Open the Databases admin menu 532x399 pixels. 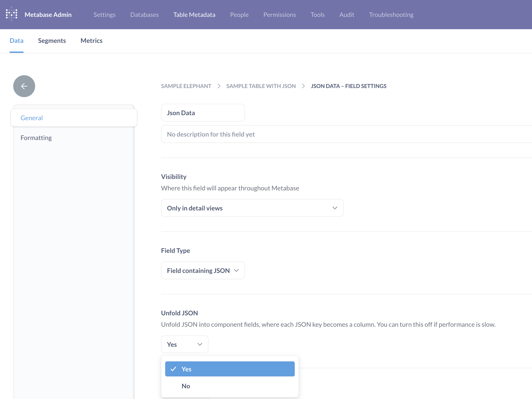coord(144,15)
